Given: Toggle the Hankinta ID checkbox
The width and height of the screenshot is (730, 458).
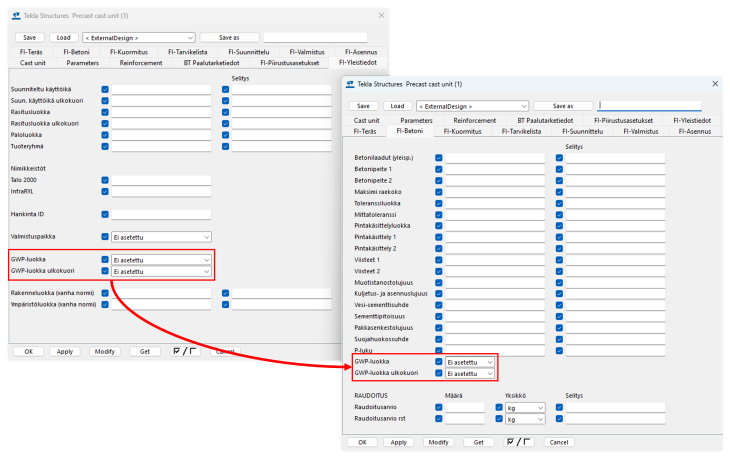Looking at the screenshot, I should [105, 215].
